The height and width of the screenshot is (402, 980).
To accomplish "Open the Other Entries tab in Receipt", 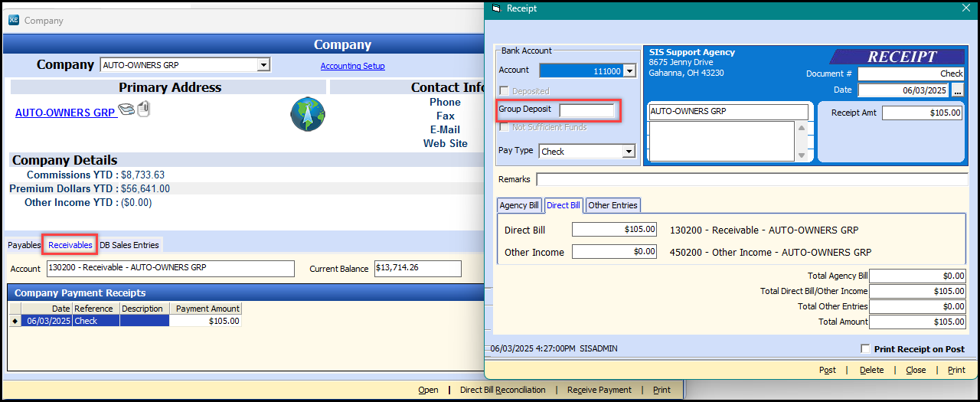I will coord(612,205).
